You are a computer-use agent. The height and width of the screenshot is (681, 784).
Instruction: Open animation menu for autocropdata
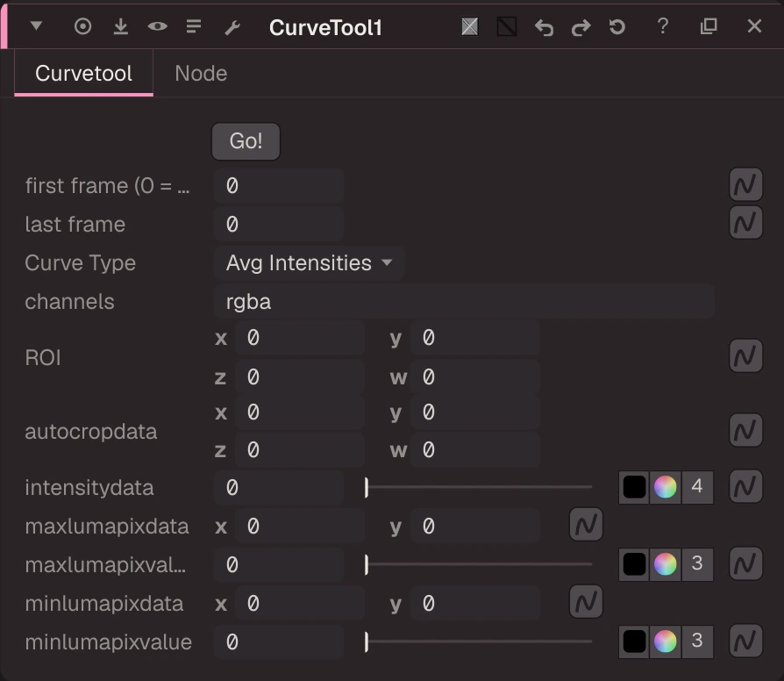pyautogui.click(x=745, y=430)
